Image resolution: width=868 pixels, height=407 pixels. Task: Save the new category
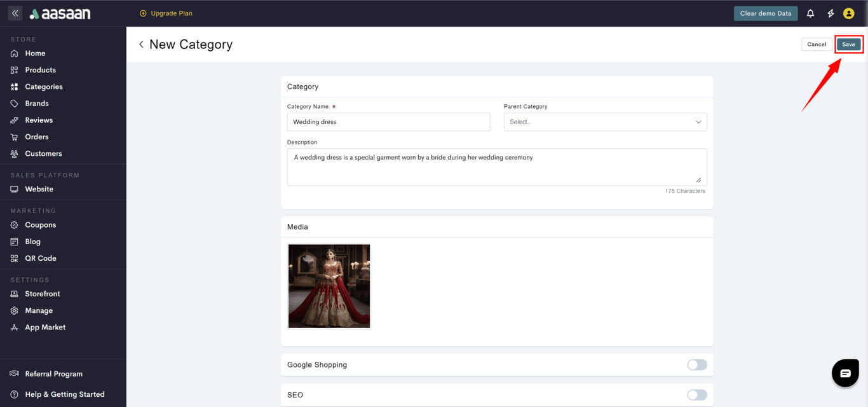click(848, 45)
